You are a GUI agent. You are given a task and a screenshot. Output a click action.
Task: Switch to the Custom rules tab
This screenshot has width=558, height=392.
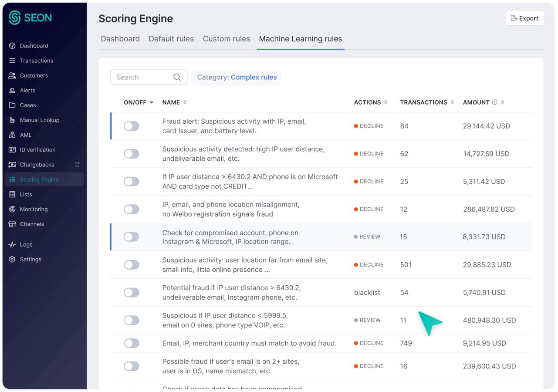[226, 39]
